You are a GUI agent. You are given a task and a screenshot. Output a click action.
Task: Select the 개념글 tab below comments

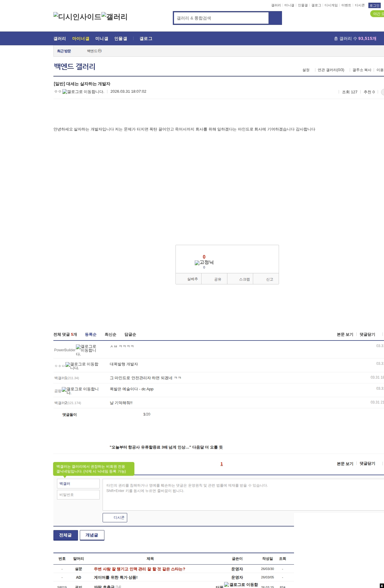pyautogui.click(x=92, y=535)
